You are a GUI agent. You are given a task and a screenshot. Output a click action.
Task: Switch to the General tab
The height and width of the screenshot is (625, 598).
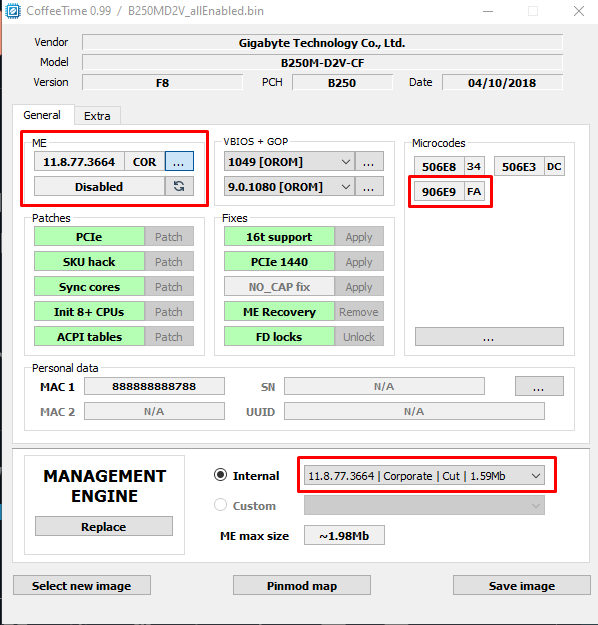tap(42, 115)
